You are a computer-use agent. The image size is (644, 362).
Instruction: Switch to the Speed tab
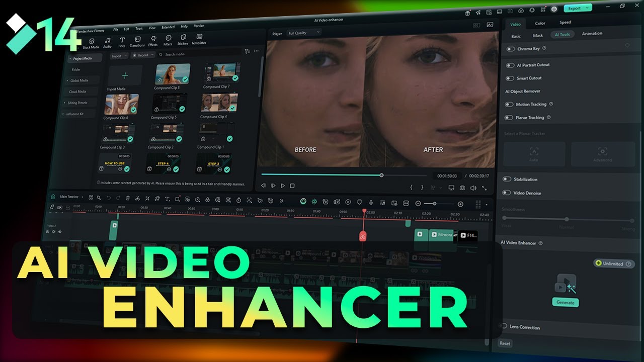tap(565, 22)
